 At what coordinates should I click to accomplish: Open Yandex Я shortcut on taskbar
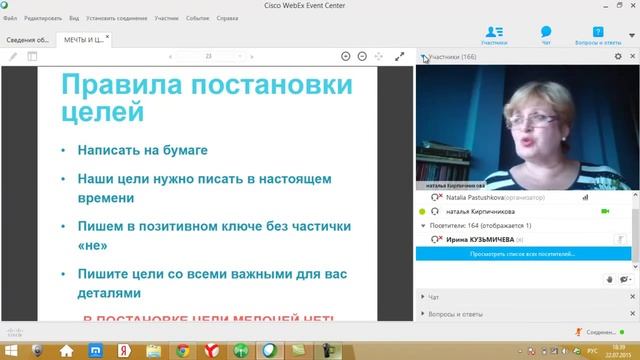(x=124, y=351)
